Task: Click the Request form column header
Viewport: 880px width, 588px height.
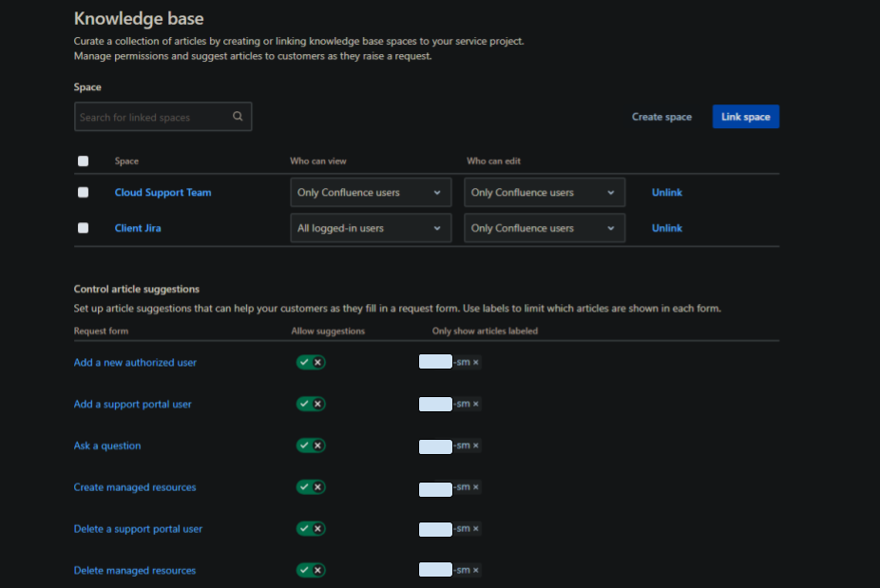Action: 101,331
